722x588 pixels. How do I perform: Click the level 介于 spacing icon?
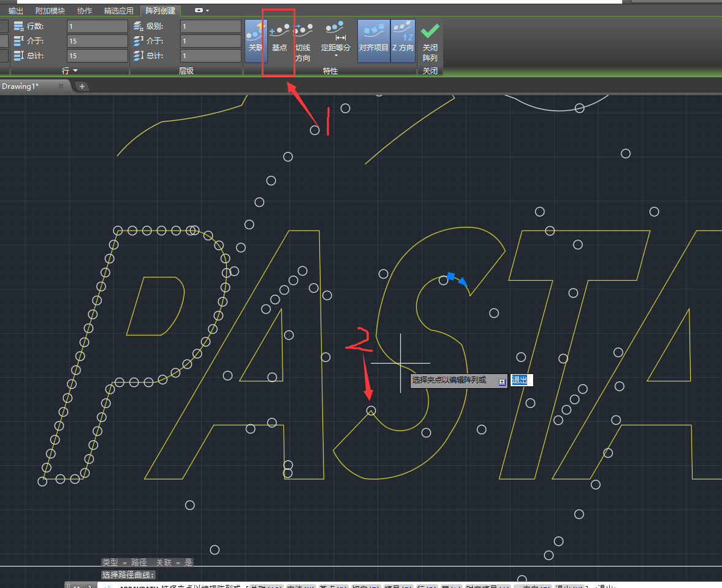coord(139,41)
